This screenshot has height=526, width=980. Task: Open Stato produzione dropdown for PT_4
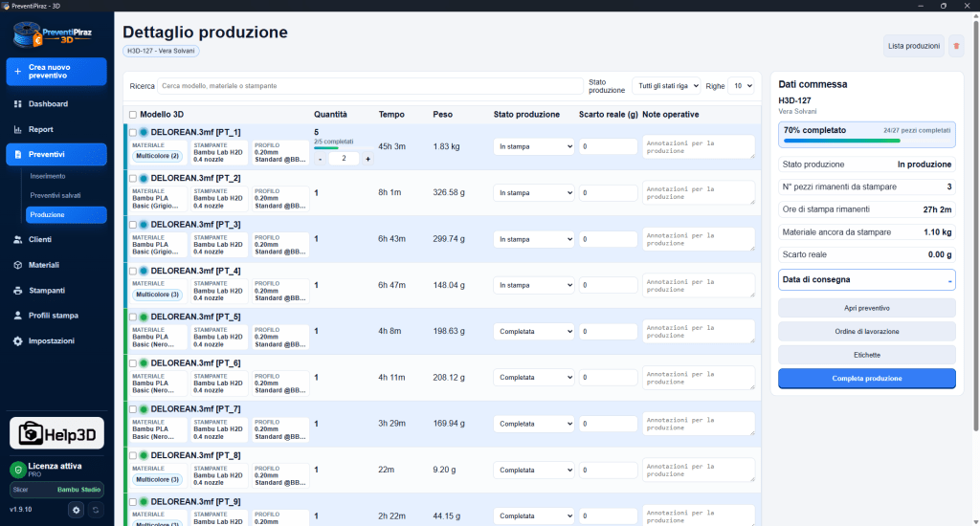point(533,285)
